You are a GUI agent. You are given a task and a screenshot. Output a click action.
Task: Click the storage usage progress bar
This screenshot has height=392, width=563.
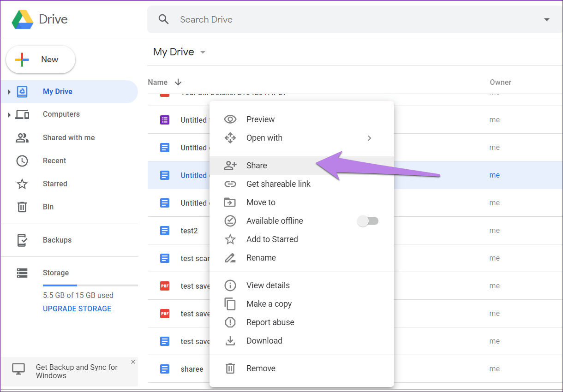[90, 285]
